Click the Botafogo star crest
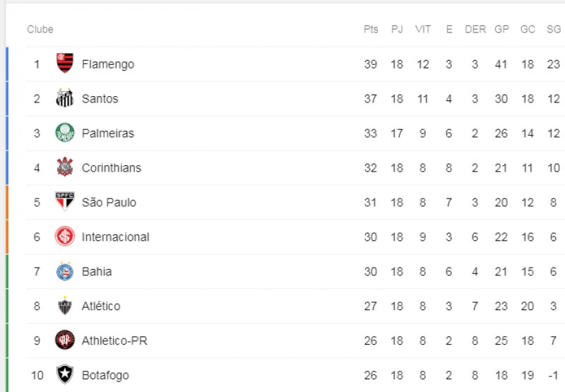565x392 pixels. click(x=65, y=374)
